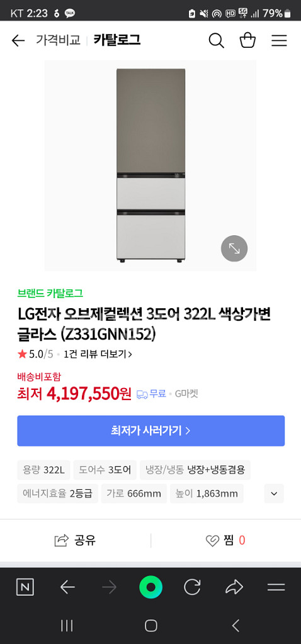301x644 pixels.
Task: Tap the browser share arrow icon
Action: click(x=234, y=587)
